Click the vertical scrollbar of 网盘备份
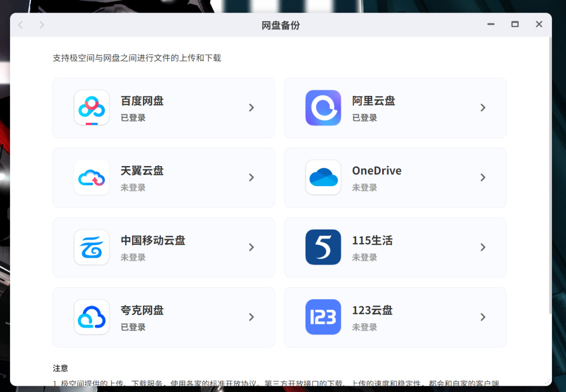566x392 pixels. (550, 175)
